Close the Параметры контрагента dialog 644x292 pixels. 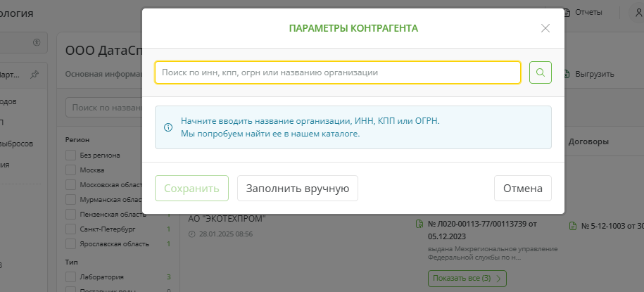tap(545, 28)
